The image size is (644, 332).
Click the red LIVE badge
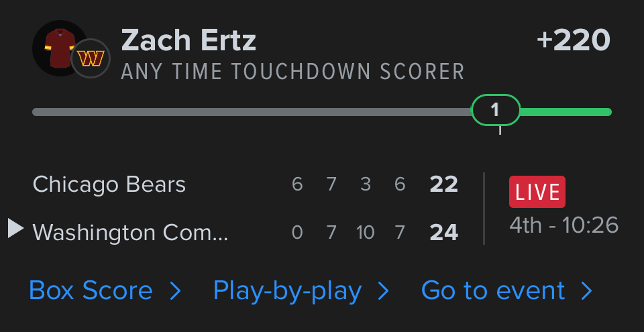click(x=537, y=192)
